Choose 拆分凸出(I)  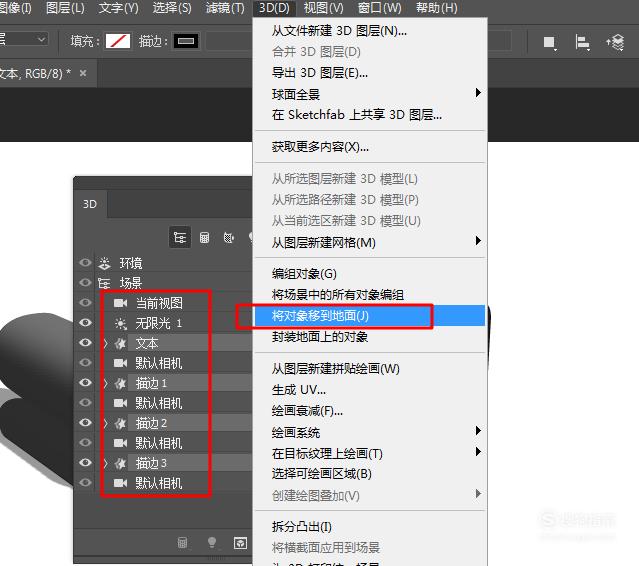(370, 526)
